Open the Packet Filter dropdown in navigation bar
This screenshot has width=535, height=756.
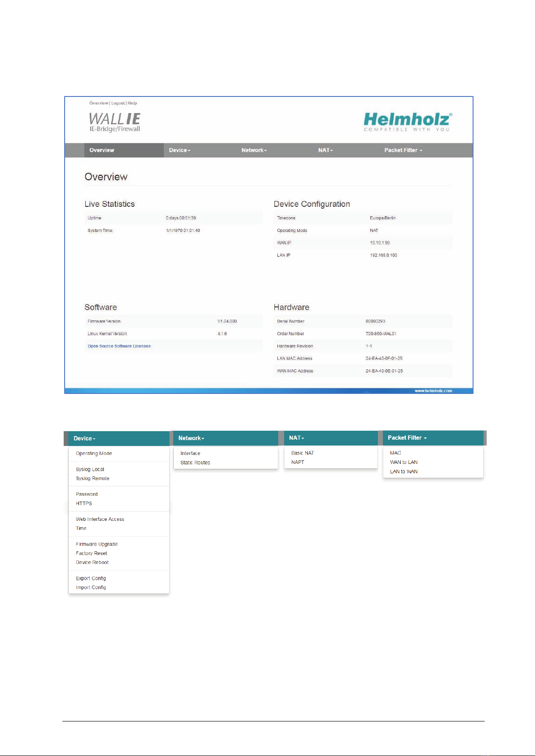click(x=403, y=150)
